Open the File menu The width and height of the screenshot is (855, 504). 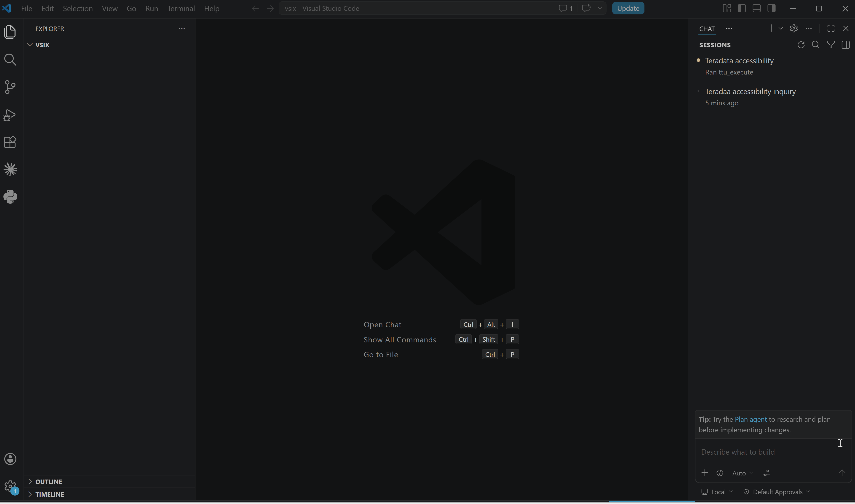click(27, 8)
